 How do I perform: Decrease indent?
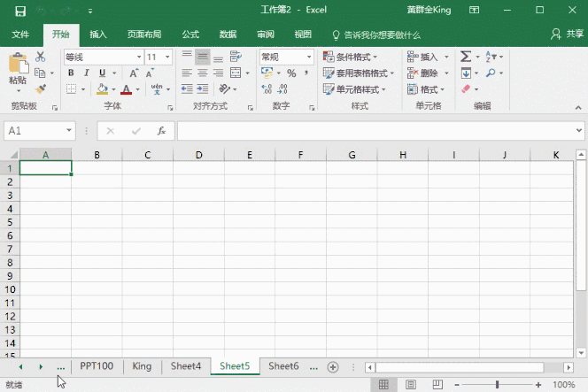coord(187,89)
